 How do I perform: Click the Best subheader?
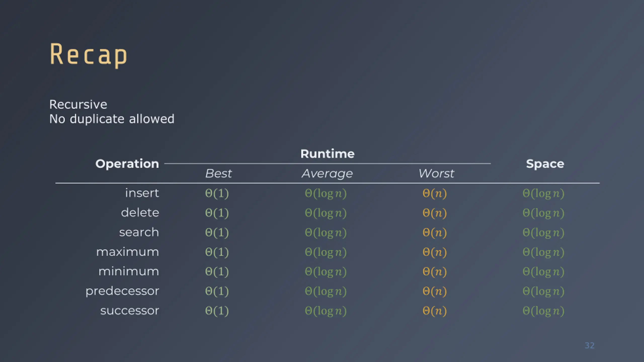click(218, 173)
